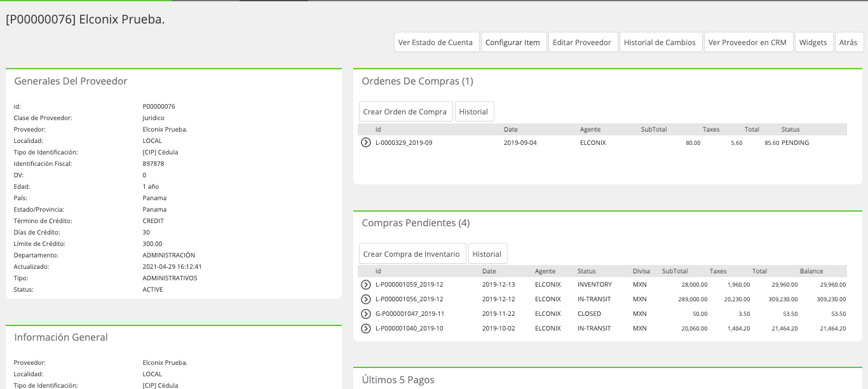Click the CLOSED status cell
The image size is (868, 389).
589,314
